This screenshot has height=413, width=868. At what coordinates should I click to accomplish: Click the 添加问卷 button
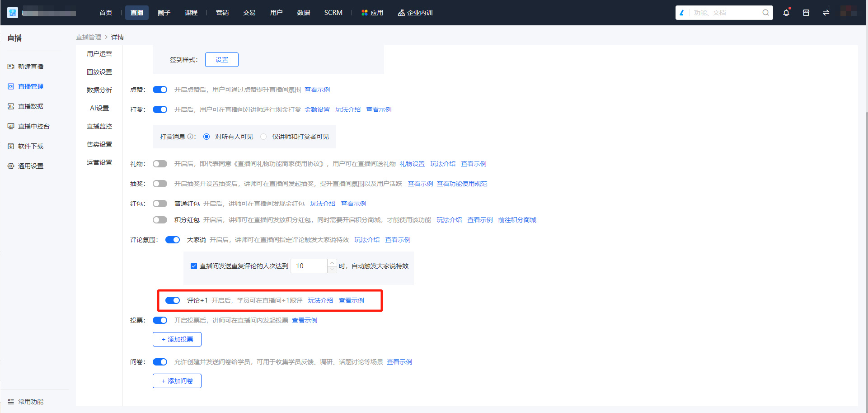[177, 381]
